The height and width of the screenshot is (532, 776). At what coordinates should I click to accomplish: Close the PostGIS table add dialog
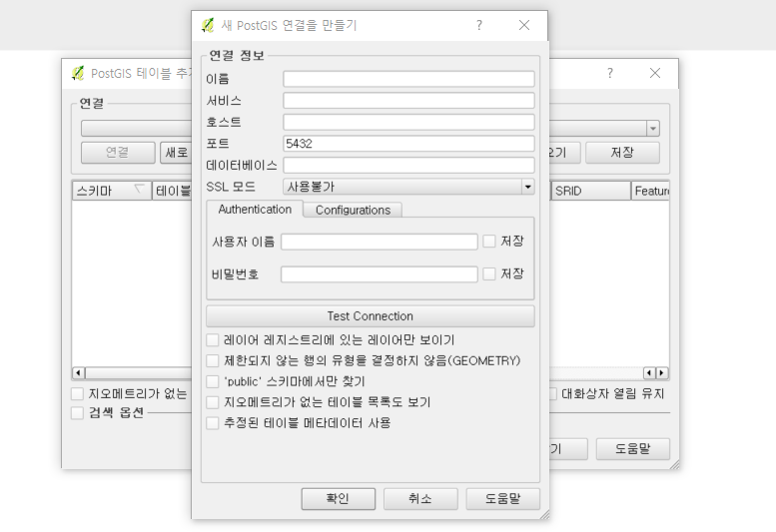coord(655,73)
